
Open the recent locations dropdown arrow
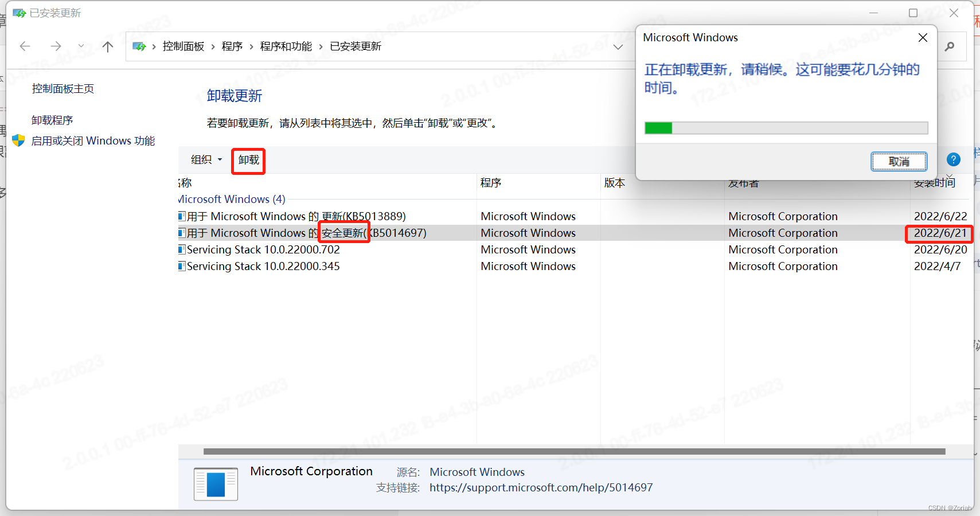[81, 46]
